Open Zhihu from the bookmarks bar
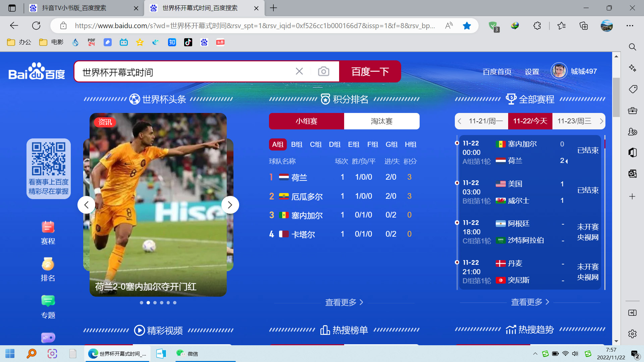 point(172,42)
